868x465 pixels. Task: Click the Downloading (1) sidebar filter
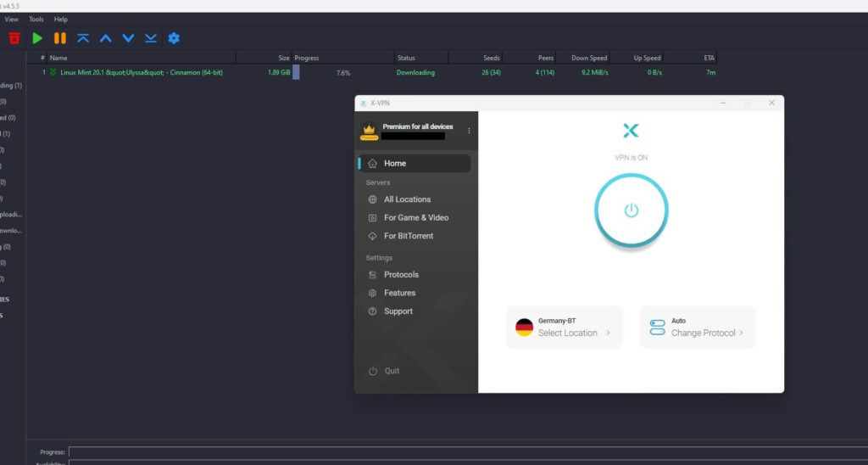[11, 86]
